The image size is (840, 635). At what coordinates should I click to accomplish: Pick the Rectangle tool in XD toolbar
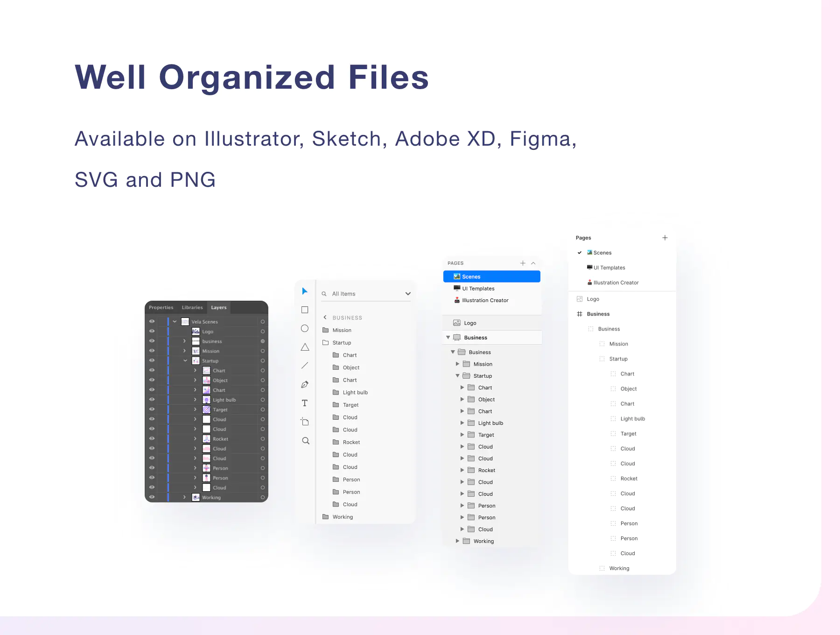[305, 310]
